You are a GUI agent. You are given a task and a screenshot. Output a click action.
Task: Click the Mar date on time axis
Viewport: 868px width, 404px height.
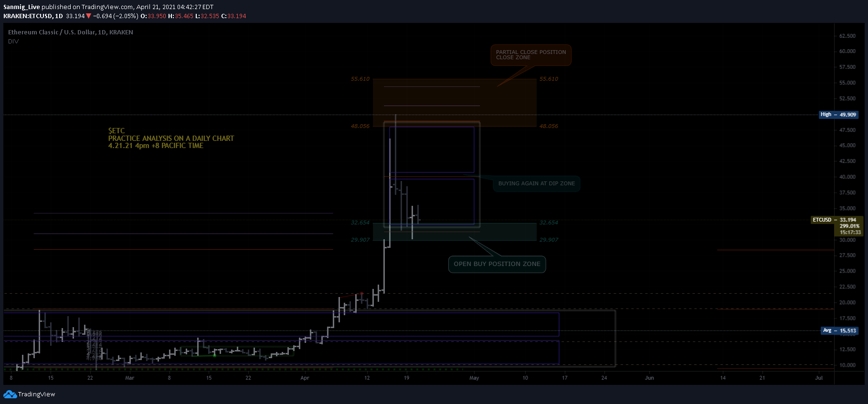click(x=129, y=378)
